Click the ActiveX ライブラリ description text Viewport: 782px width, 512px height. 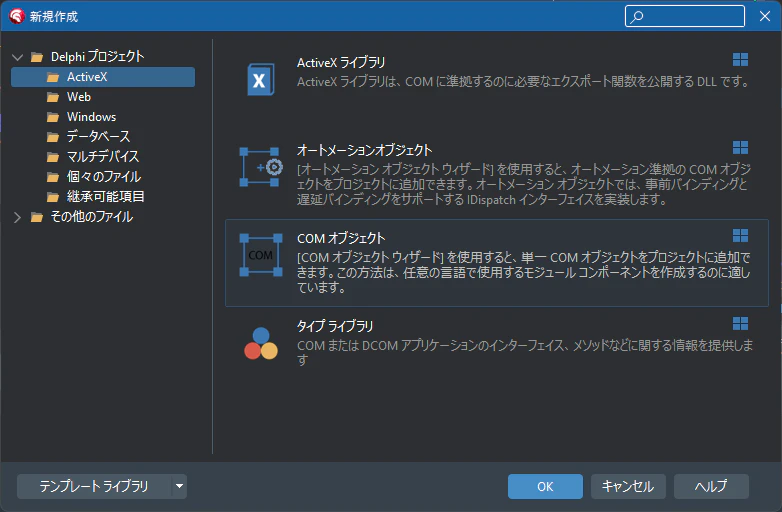coord(523,82)
